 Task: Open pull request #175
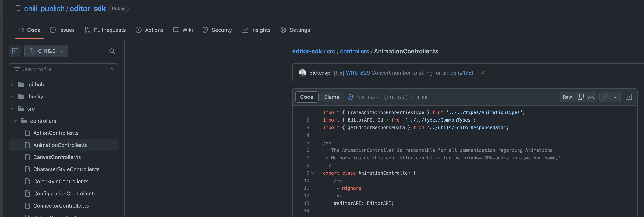click(465, 73)
